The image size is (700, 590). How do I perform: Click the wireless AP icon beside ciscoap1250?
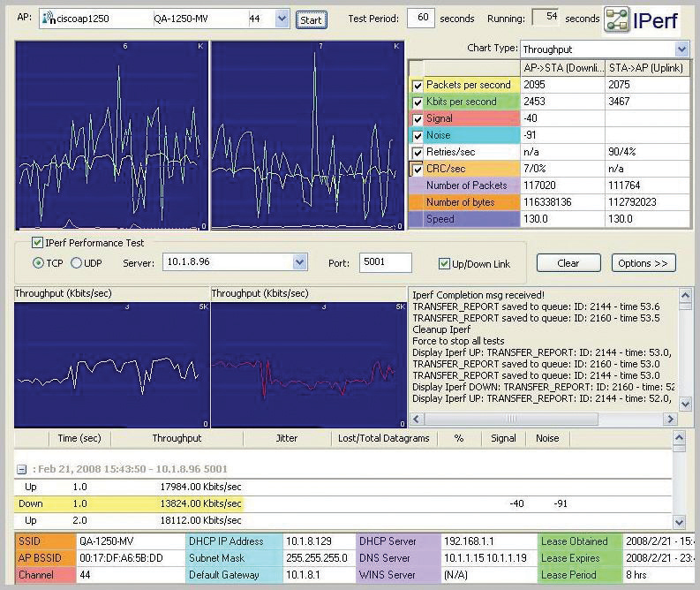(49, 19)
